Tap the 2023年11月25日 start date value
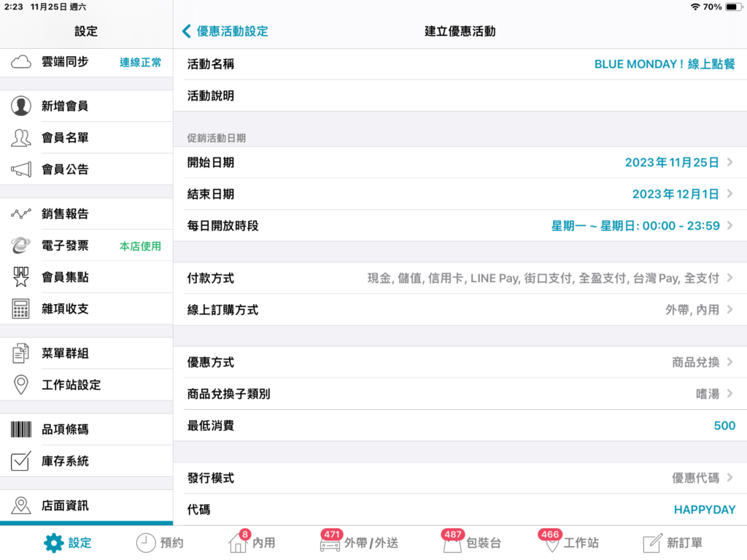The height and width of the screenshot is (560, 747). 672,163
